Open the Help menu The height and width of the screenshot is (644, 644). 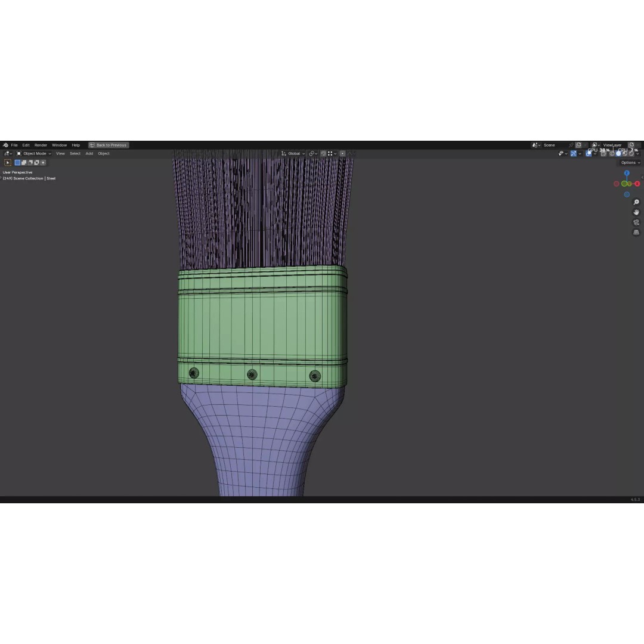coord(76,145)
